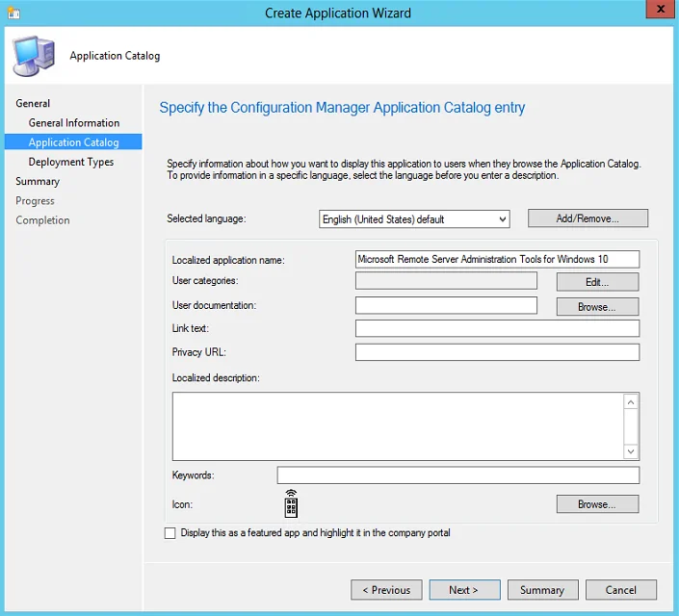Click into the User documentation text field
Viewport: 679px width, 616px height.
[446, 305]
